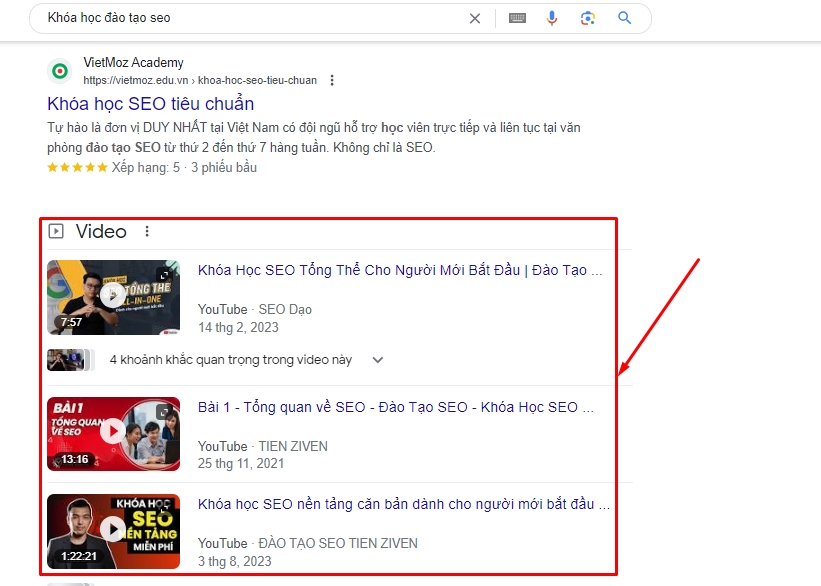Click the VietMoz Academy favicon
This screenshot has height=586, width=821.
(60, 71)
